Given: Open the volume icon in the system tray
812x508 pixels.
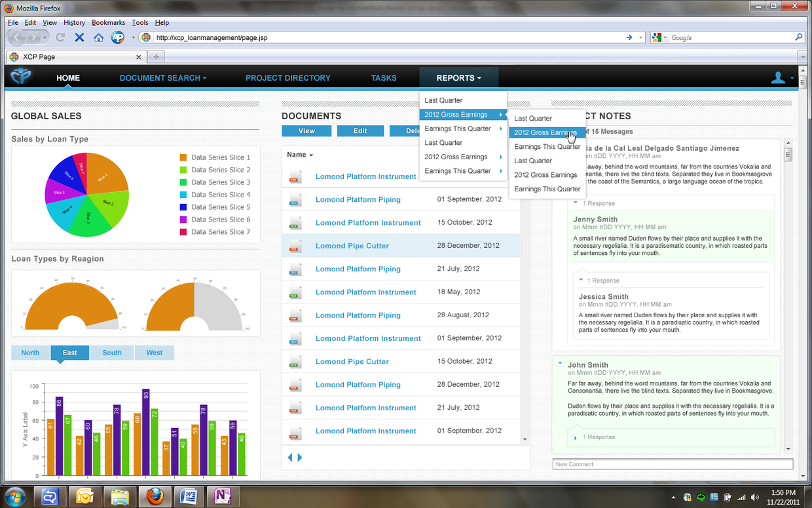Looking at the screenshot, I should [x=754, y=496].
